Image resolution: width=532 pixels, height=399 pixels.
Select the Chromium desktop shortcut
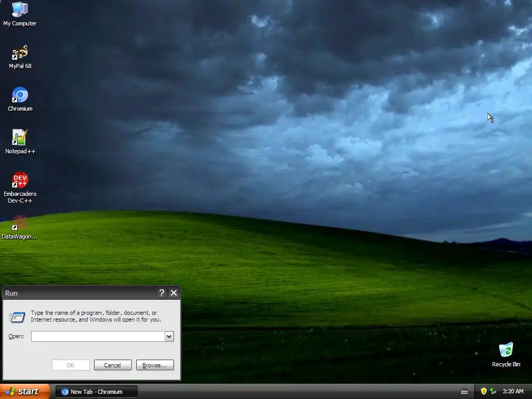tap(20, 99)
